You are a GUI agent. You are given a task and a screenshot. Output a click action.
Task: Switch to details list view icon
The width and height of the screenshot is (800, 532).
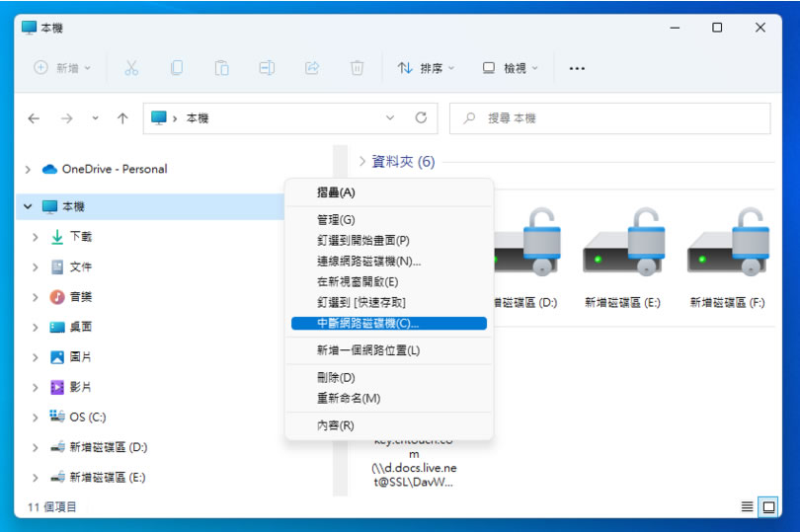747,506
